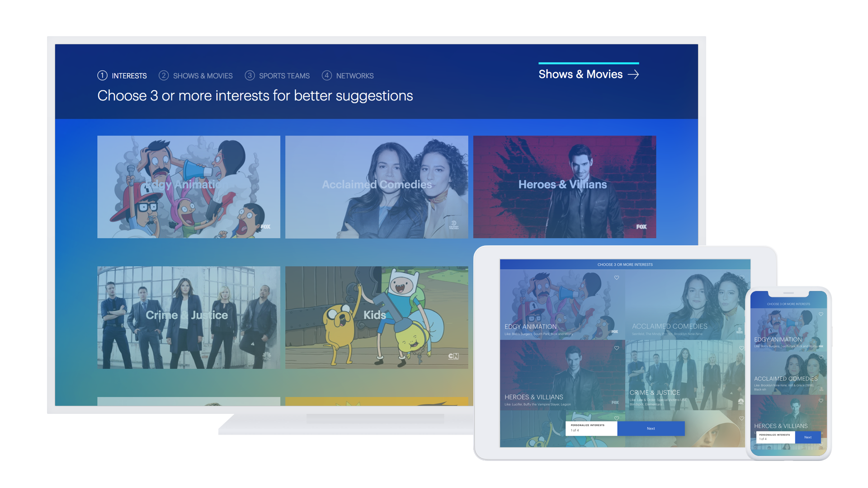The height and width of the screenshot is (488, 868).
Task: Click the heart icon on phone's Acclaimed Comedies tile
Action: pos(821,357)
